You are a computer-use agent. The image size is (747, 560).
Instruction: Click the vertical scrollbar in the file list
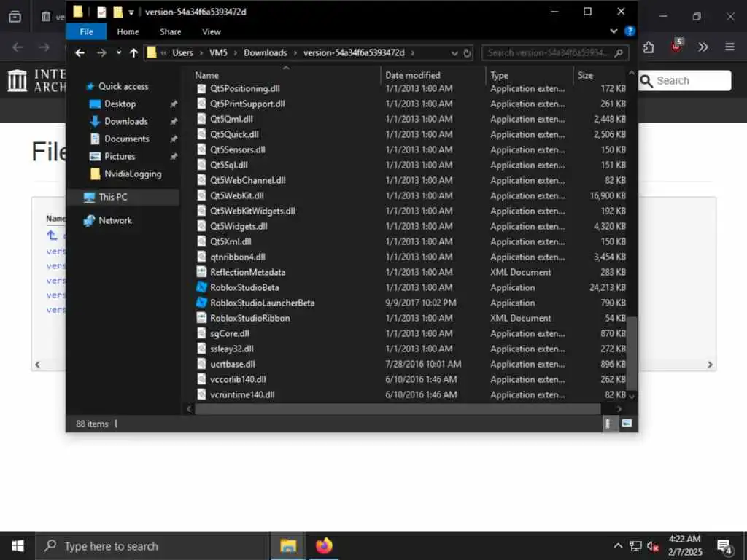[632, 354]
